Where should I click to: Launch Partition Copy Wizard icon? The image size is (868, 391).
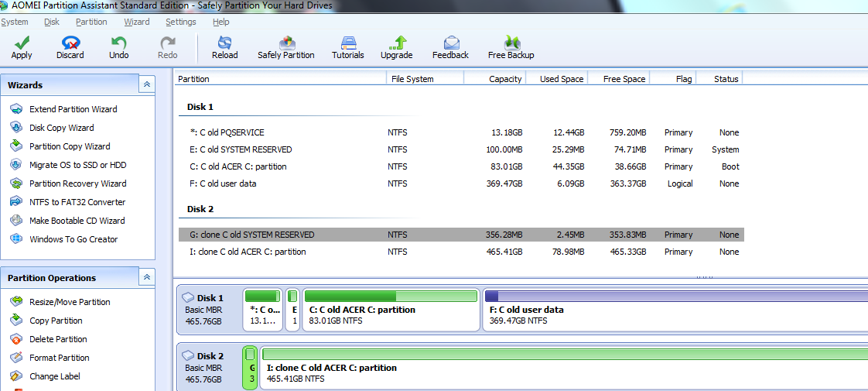[x=17, y=146]
